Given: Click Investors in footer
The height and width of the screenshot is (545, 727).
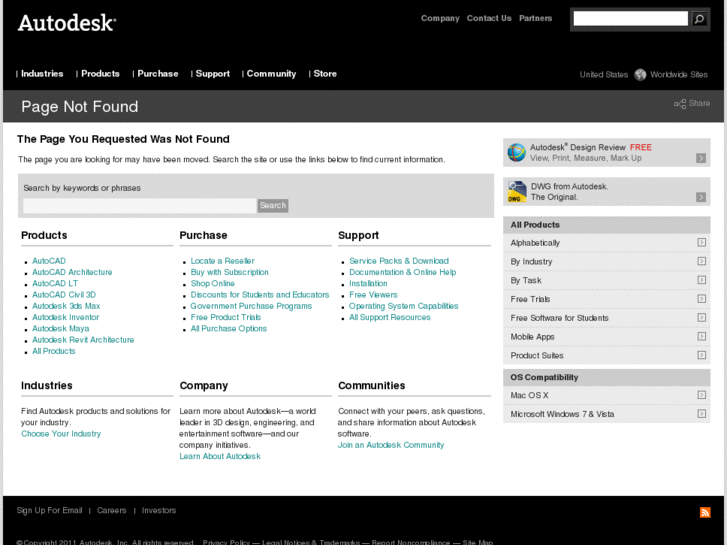Looking at the screenshot, I should click(159, 510).
